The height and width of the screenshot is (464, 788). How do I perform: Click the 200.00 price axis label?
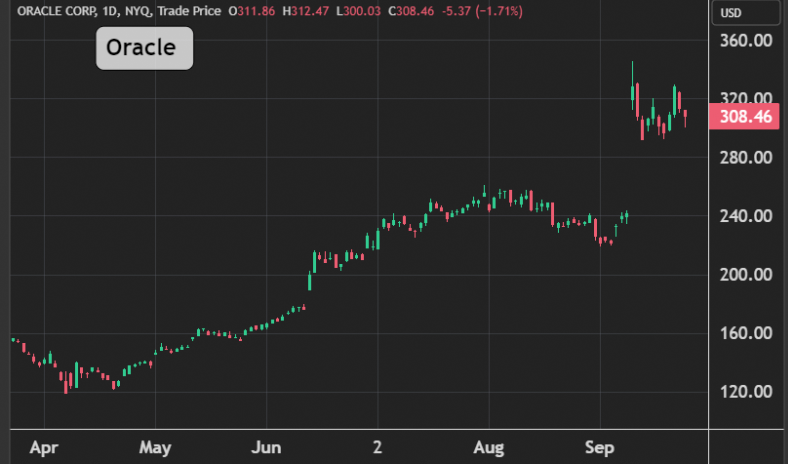point(746,275)
